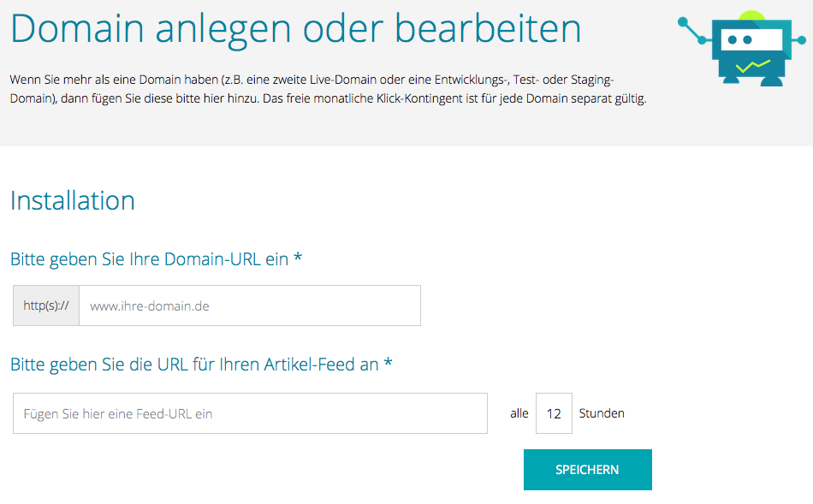Image resolution: width=813 pixels, height=504 pixels.
Task: Click the SPEICHERN button
Action: [x=587, y=470]
